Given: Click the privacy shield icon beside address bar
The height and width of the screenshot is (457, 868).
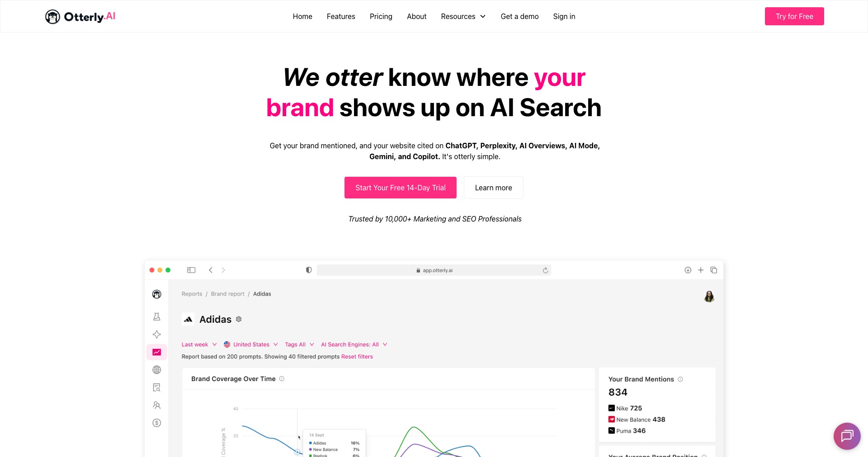Looking at the screenshot, I should click(309, 270).
